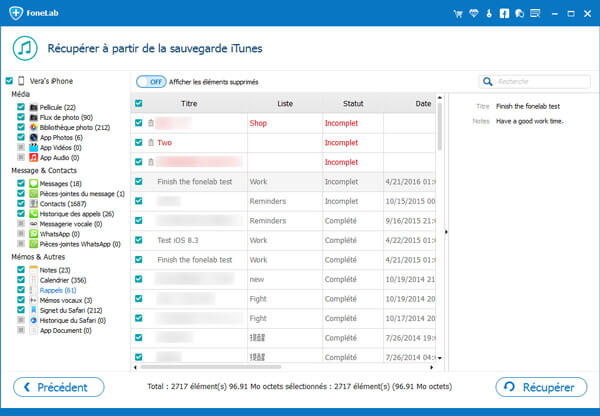Viewport: 600px width, 416px height.
Task: Click the App Vidéos clapperboard icon
Action: tap(34, 147)
